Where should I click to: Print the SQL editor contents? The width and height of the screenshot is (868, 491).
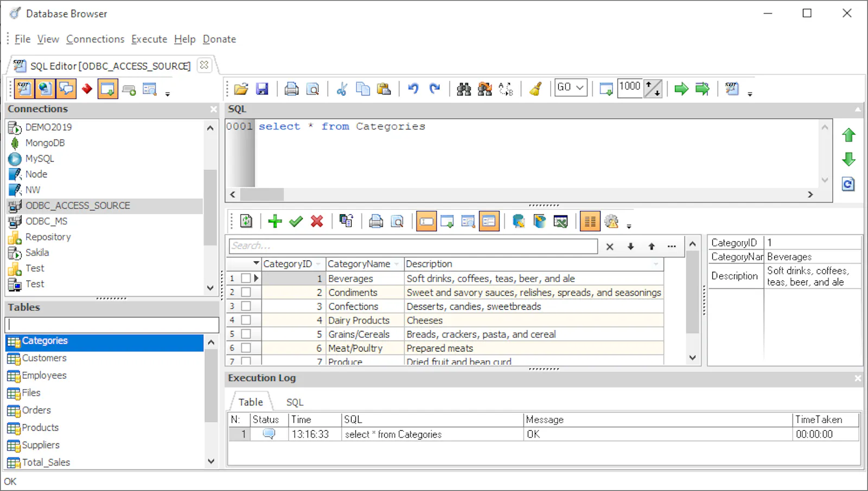click(x=291, y=88)
